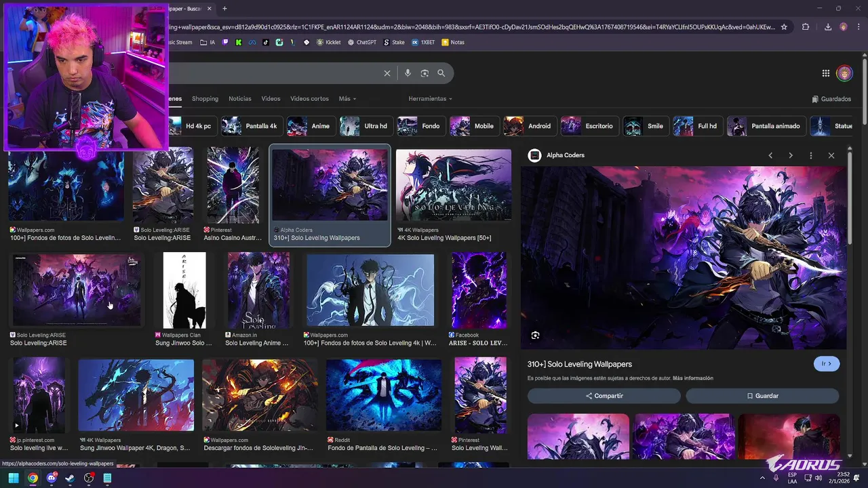Open the IA bookmarks folder

click(x=208, y=42)
